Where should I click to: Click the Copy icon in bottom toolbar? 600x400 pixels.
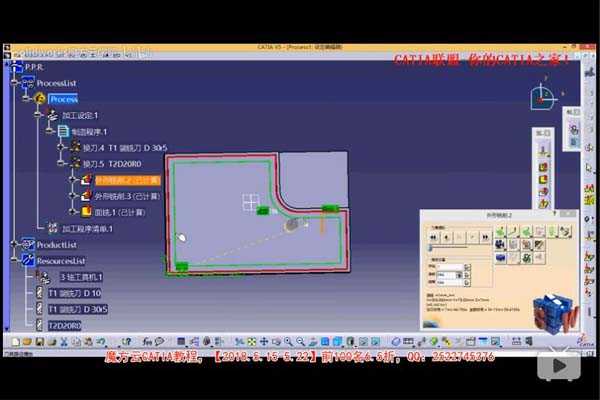(76, 341)
